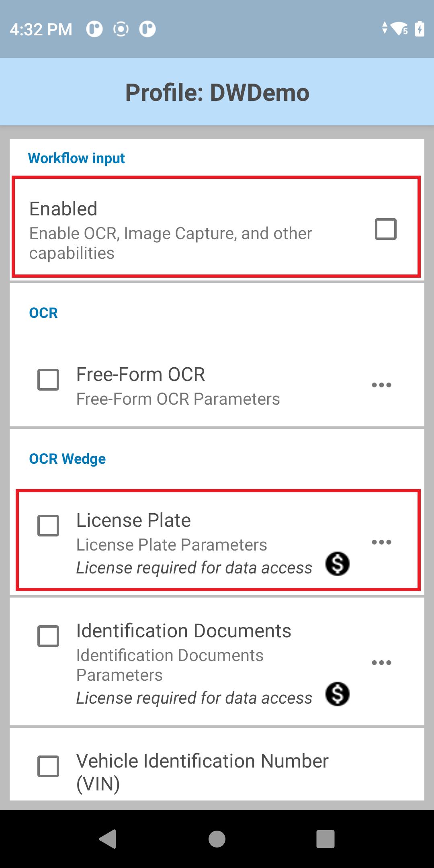Check the Vehicle Identification Number checkbox
This screenshot has height=868, width=434.
[x=48, y=766]
